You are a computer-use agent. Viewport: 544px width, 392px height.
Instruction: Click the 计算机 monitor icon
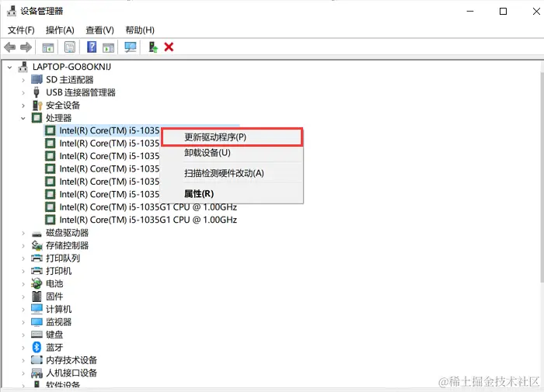pos(37,309)
